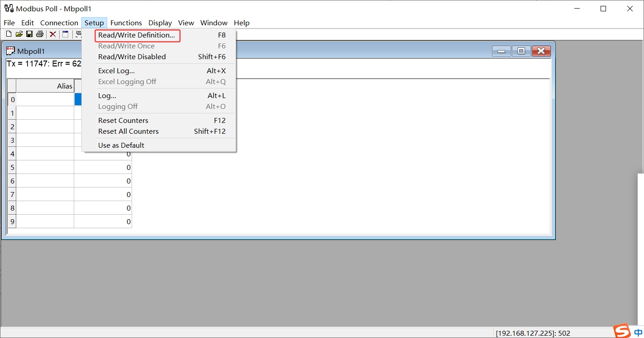
Task: Click the New document toolbar icon
Action: tap(9, 34)
